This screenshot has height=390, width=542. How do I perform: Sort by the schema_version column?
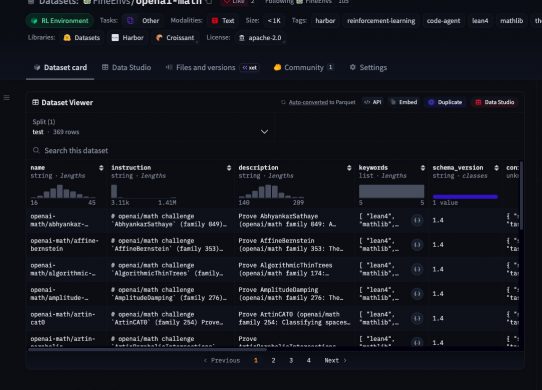tap(496, 168)
